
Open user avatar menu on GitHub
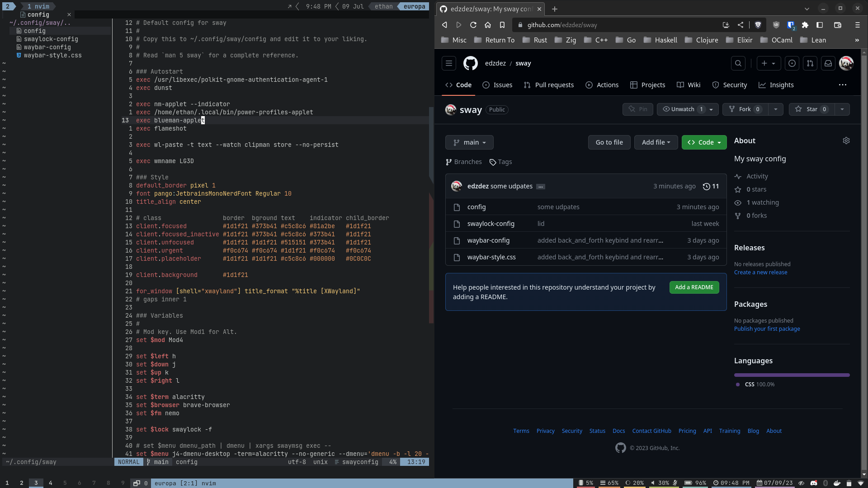846,63
